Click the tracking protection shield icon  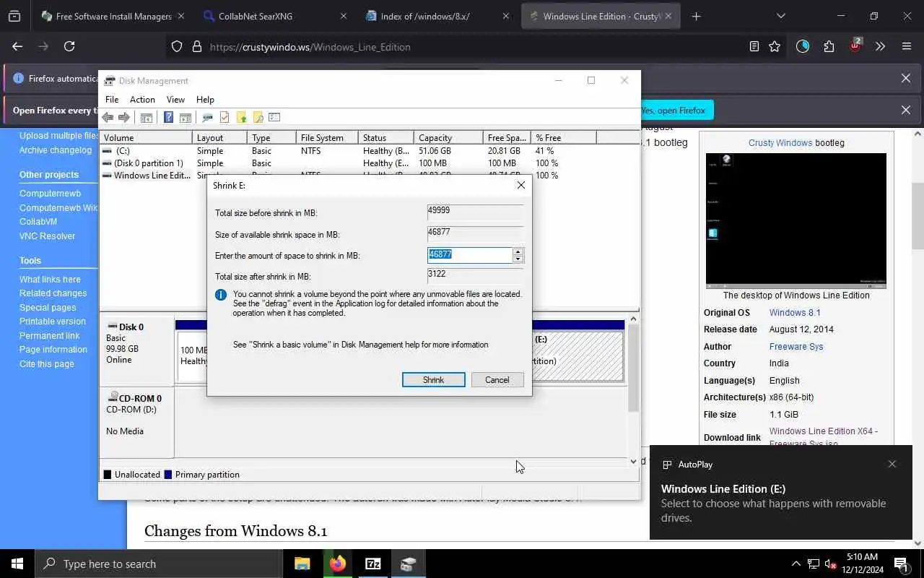click(x=177, y=46)
